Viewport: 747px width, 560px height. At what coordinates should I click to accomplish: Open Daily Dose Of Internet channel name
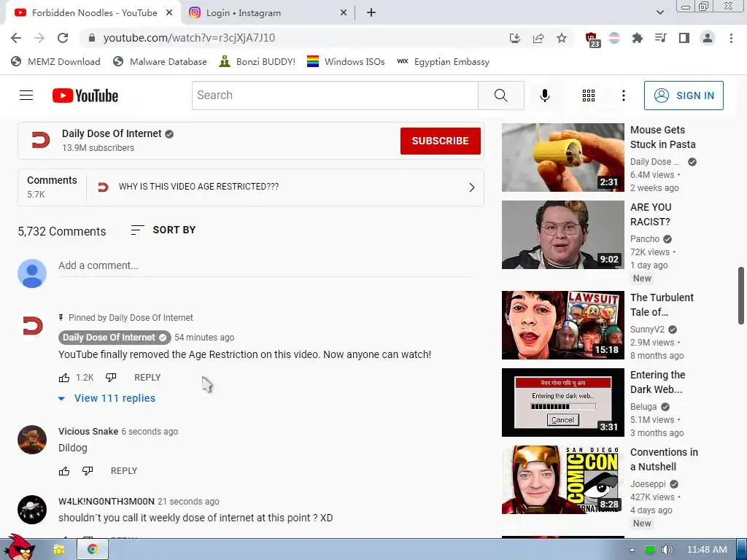(x=112, y=134)
